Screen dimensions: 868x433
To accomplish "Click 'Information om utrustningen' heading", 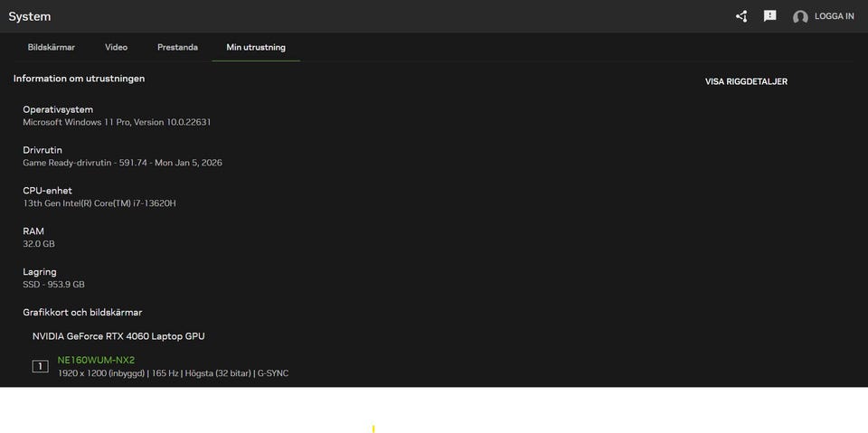I will [80, 79].
